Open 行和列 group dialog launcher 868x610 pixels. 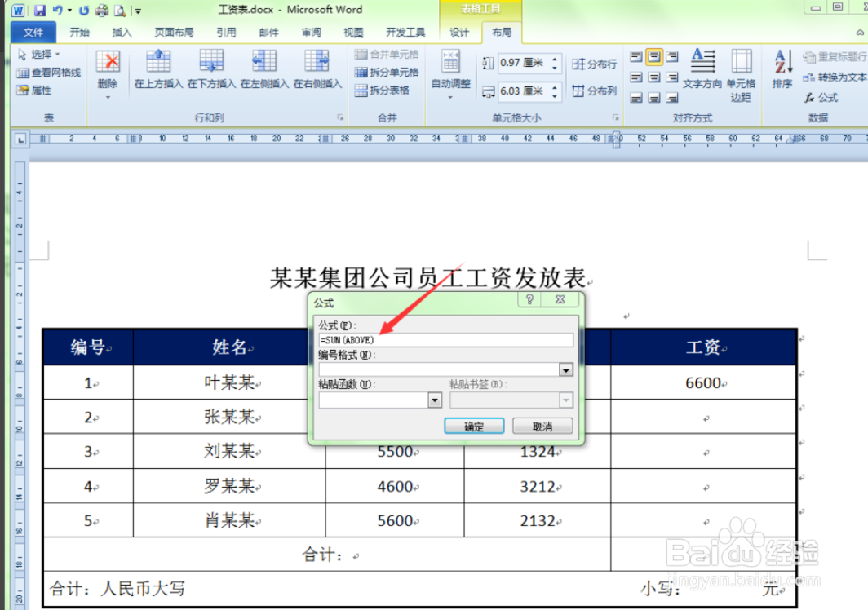340,117
